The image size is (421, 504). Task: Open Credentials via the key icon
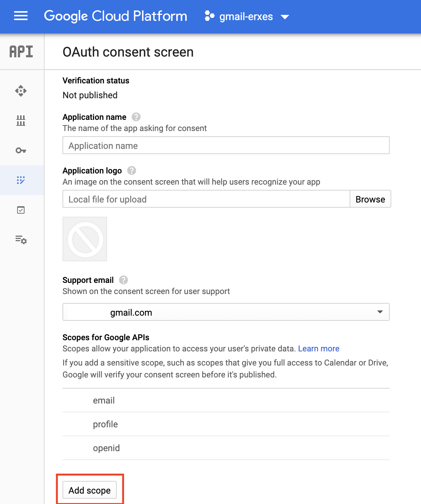(x=21, y=150)
